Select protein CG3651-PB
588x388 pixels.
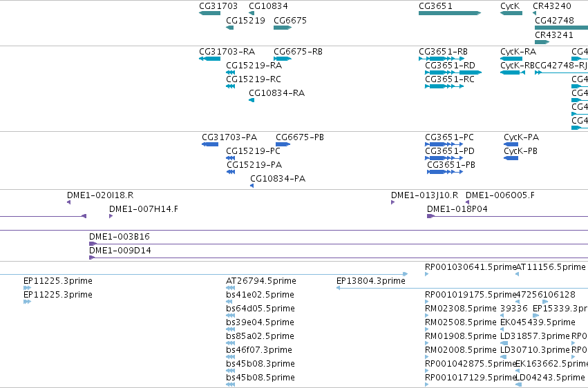point(451,165)
